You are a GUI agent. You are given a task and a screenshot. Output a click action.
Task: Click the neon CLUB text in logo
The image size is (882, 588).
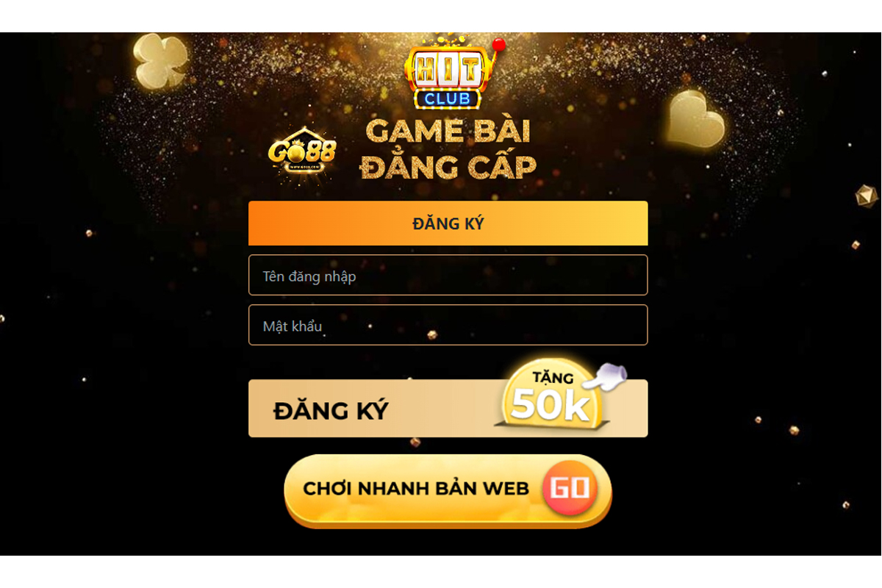448,98
